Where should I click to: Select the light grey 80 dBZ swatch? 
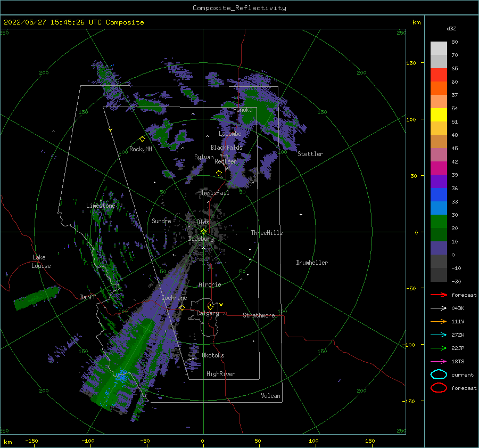click(x=439, y=48)
